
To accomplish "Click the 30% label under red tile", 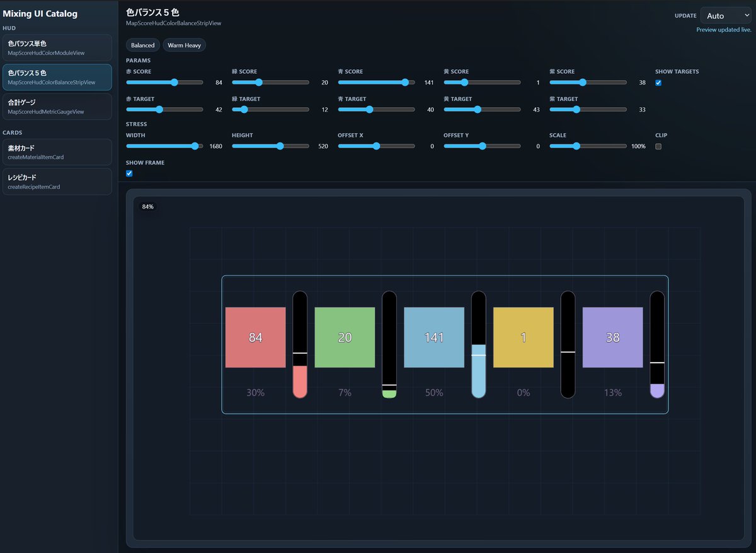I will tap(255, 393).
